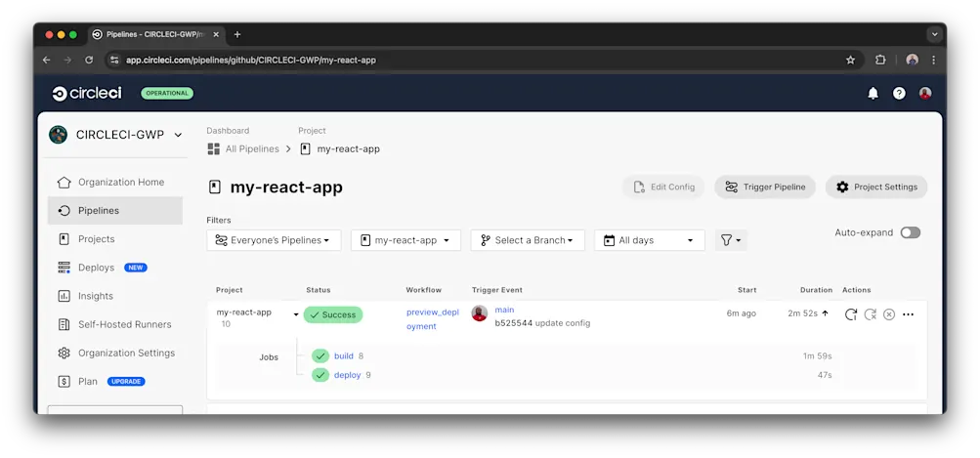Click the Edit Config button
This screenshot has height=458, width=980.
(x=663, y=187)
